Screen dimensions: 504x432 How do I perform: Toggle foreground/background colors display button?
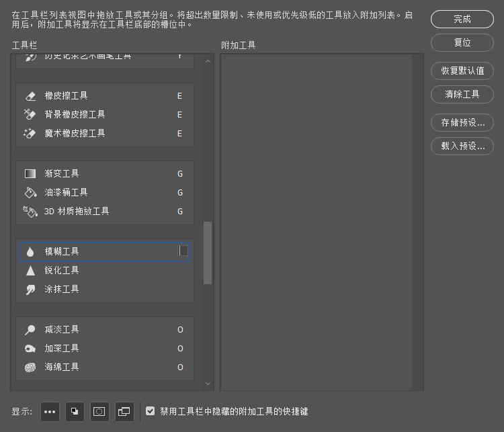point(75,412)
